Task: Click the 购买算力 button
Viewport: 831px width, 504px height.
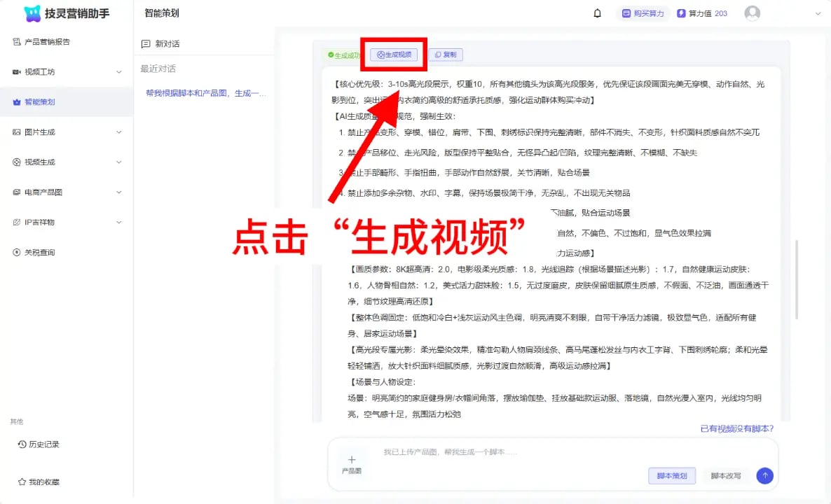Action: click(x=643, y=13)
